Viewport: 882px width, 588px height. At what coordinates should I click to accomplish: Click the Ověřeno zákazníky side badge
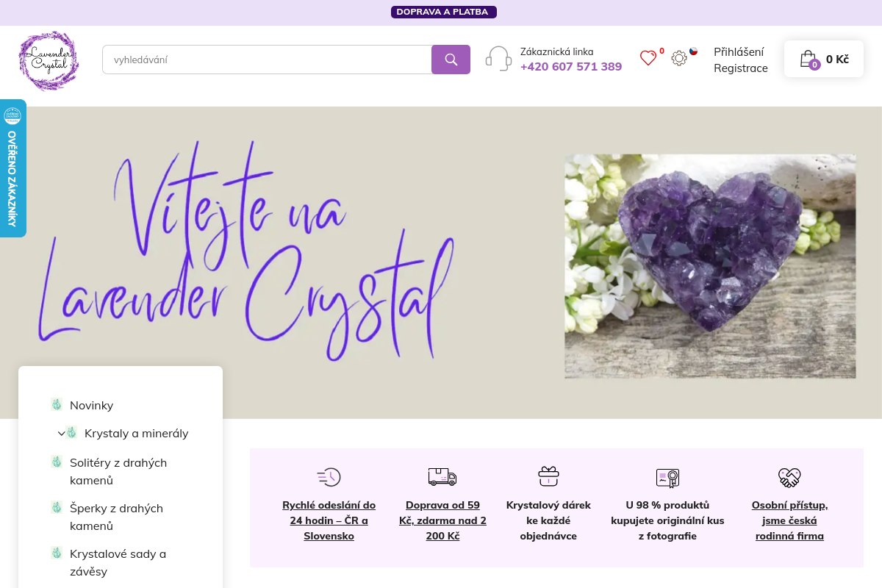(x=12, y=168)
